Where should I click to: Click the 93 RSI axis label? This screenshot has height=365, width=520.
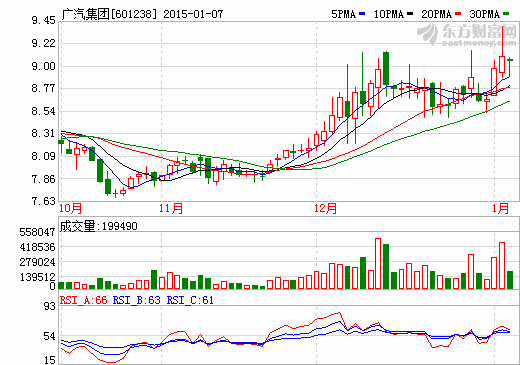point(50,306)
